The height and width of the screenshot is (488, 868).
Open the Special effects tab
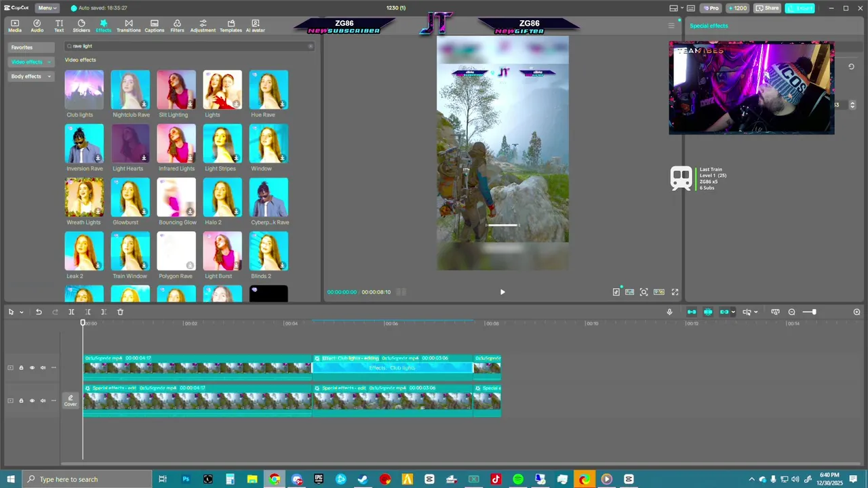(x=709, y=26)
